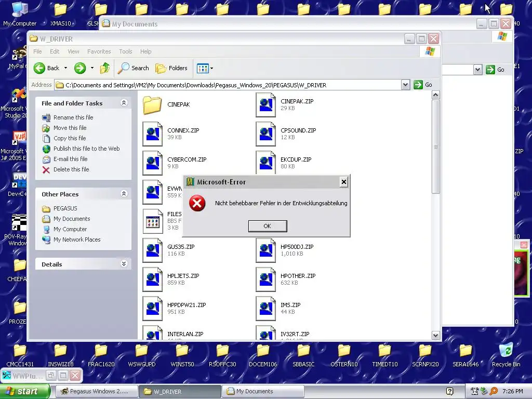Click scroll down arrow in file list
Viewport: 532px width, 399px height.
tap(436, 336)
